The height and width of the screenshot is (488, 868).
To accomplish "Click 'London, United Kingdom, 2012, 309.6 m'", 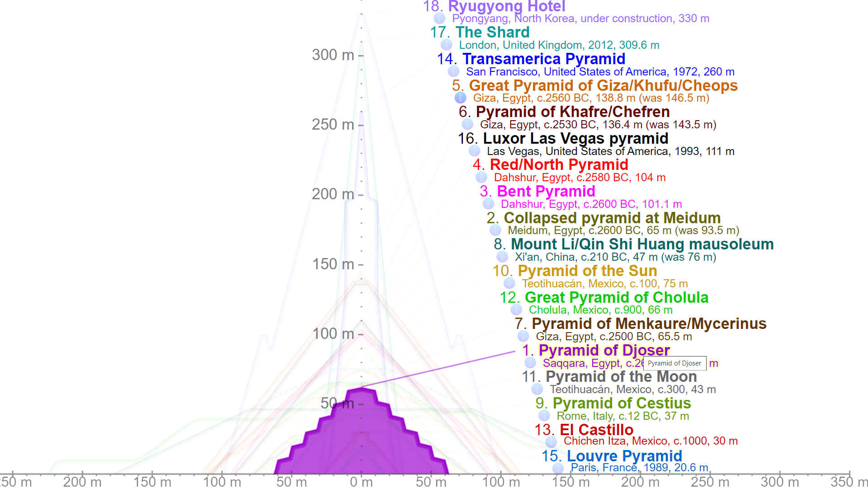I will (559, 45).
